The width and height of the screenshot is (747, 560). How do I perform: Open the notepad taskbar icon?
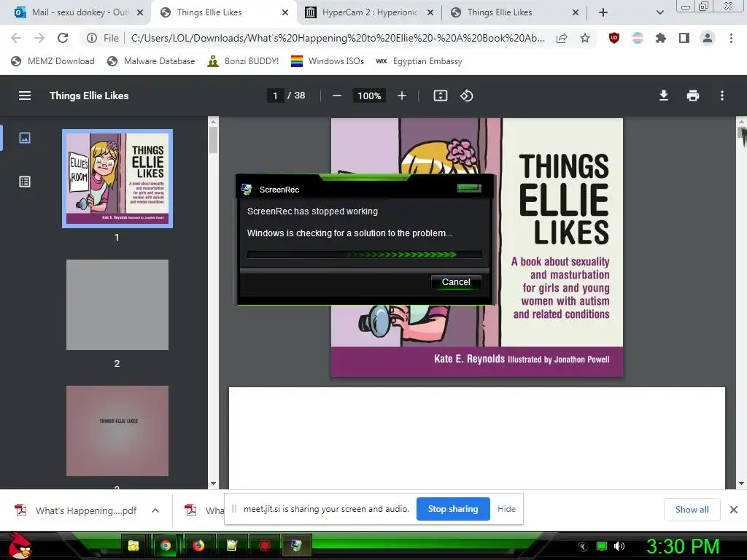pyautogui.click(x=231, y=545)
